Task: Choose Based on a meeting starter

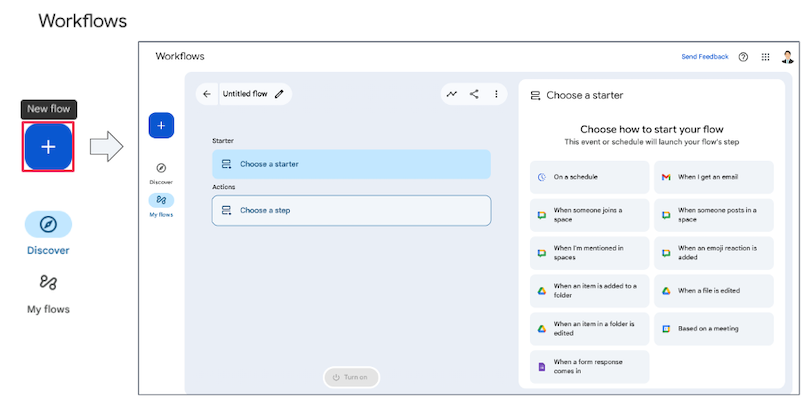Action: click(x=714, y=329)
